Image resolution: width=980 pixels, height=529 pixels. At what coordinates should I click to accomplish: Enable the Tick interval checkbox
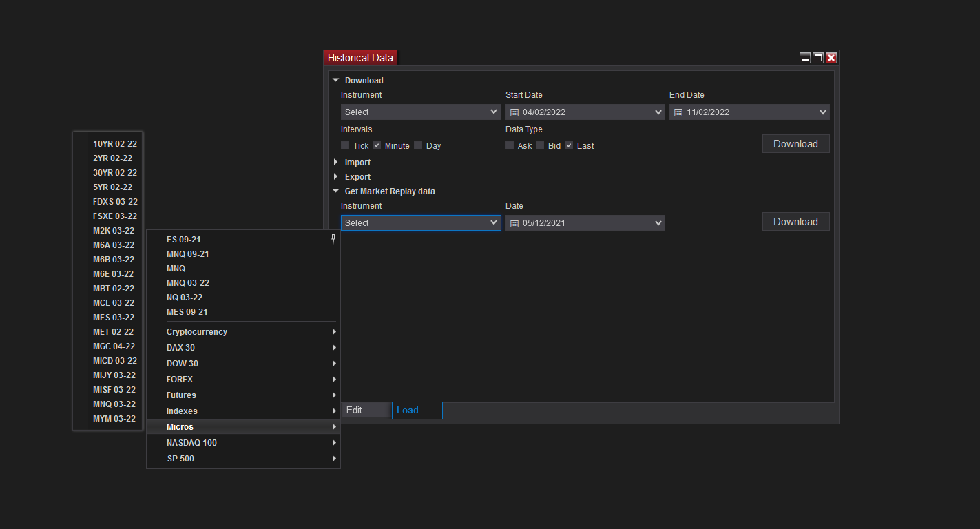[345, 145]
